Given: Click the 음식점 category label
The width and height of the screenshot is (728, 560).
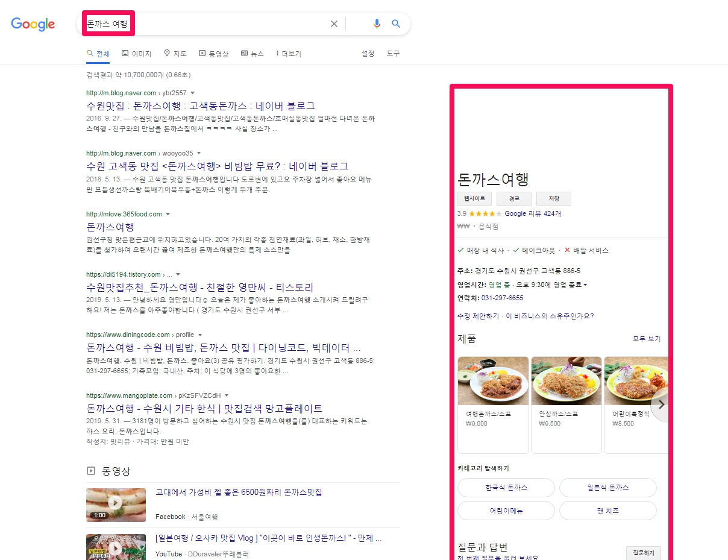Looking at the screenshot, I should pos(488,227).
